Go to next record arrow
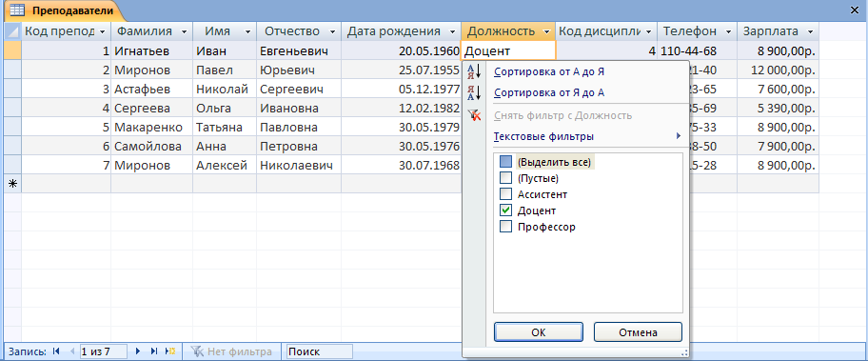This screenshot has width=868, height=361. click(x=138, y=351)
